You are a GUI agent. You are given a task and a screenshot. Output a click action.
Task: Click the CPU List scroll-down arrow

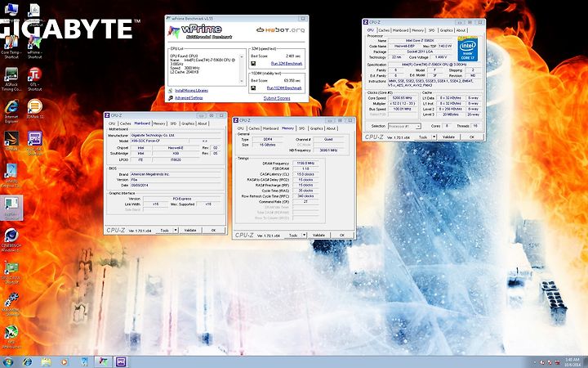(x=242, y=82)
